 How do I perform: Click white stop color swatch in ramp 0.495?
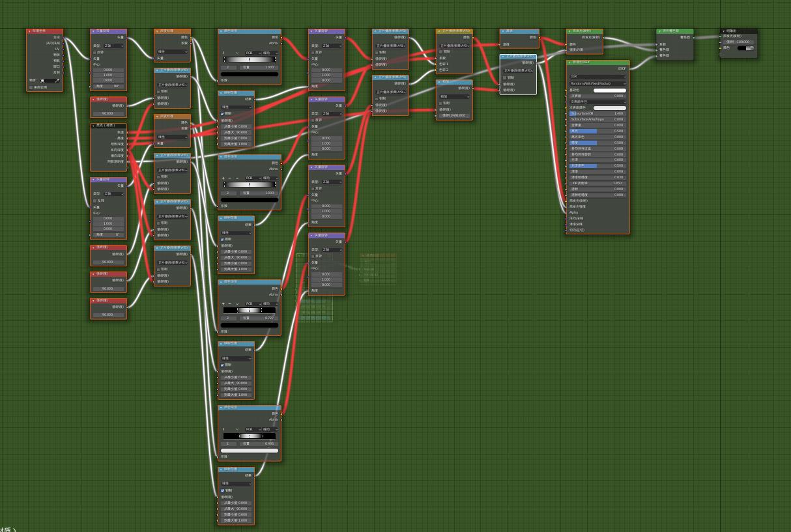pyautogui.click(x=250, y=450)
